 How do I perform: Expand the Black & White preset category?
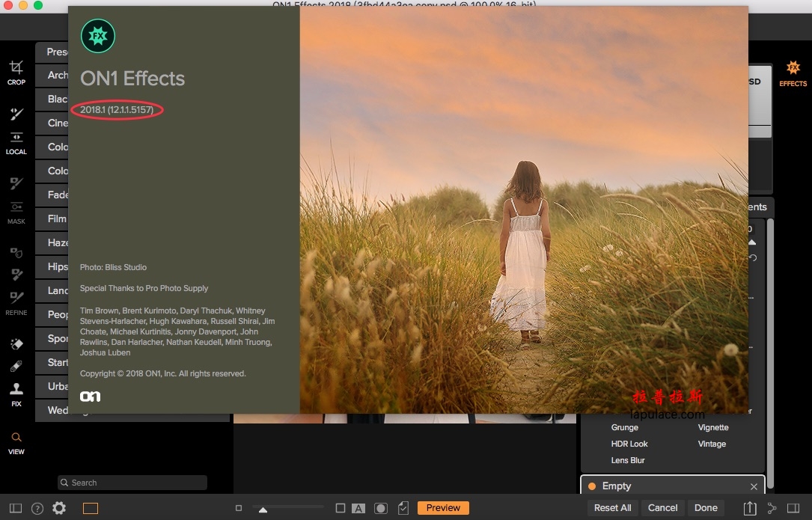click(x=52, y=99)
